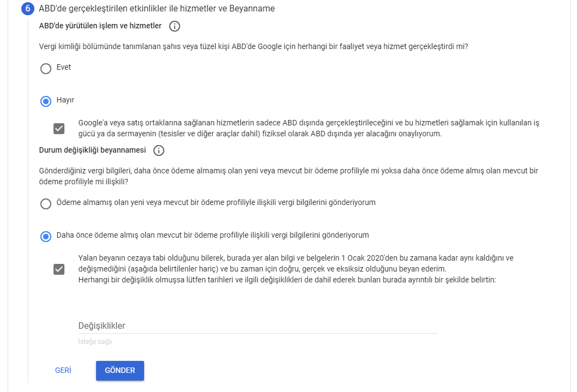Open info icon beside Durum değişikliği beyannamesi
577x392 pixels.
[x=159, y=150]
